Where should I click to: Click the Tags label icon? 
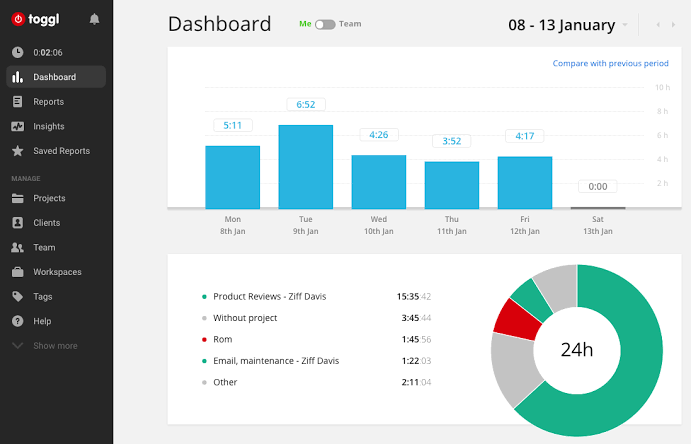point(18,297)
